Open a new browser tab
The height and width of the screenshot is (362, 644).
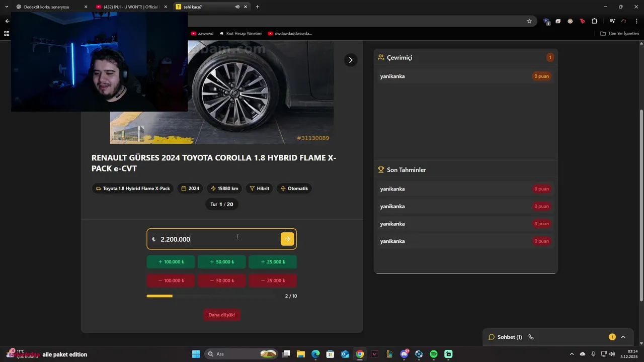pos(258,7)
